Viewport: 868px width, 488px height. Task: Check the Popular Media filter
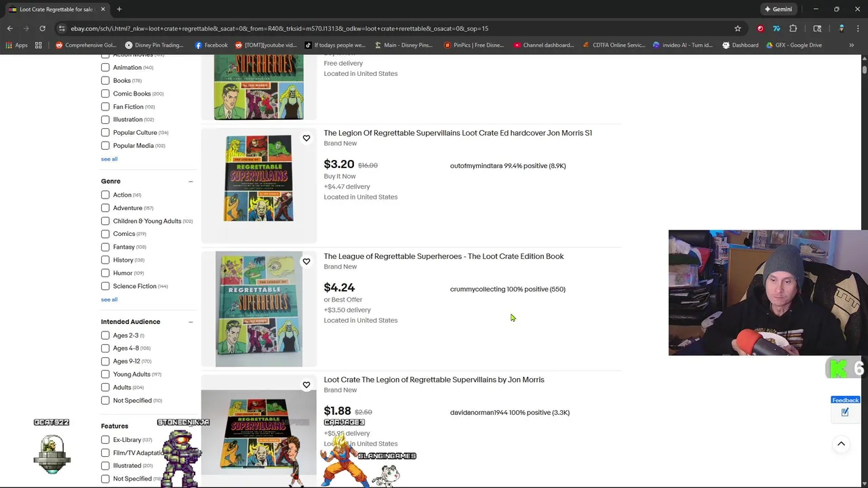pyautogui.click(x=105, y=146)
